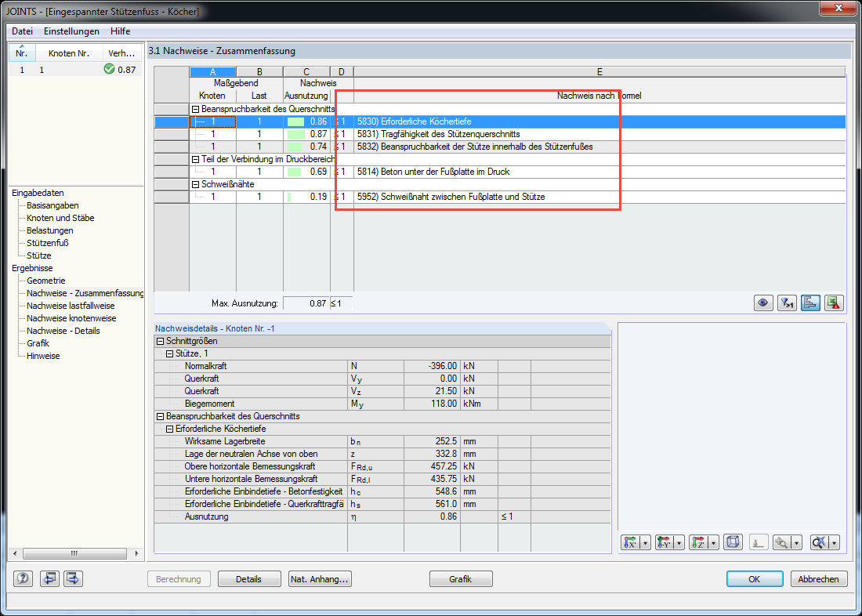
Task: Select 'Geometrie' under Ergebnisse
Action: tap(46, 281)
